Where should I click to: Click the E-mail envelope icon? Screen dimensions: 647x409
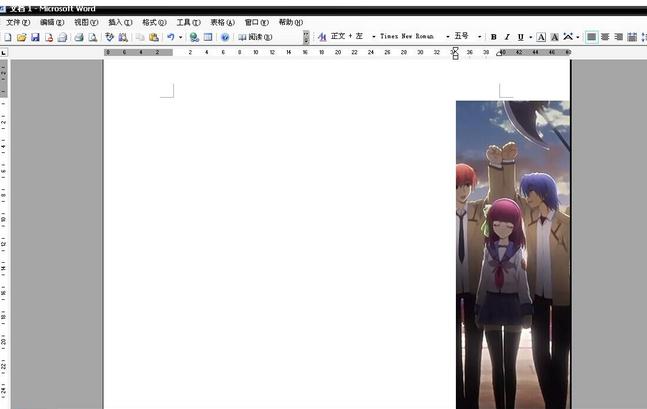pyautogui.click(x=62, y=38)
